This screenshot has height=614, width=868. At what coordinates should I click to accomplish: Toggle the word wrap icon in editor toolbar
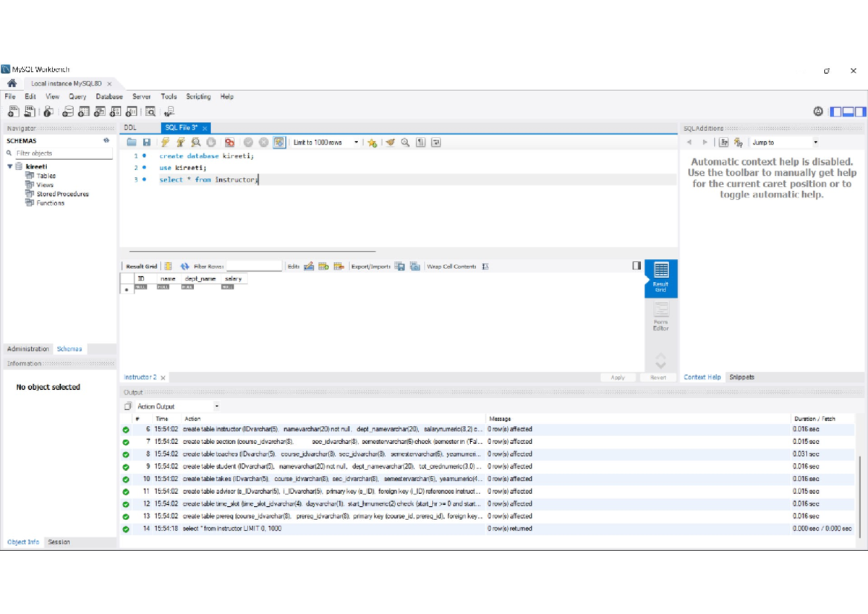pos(436,142)
